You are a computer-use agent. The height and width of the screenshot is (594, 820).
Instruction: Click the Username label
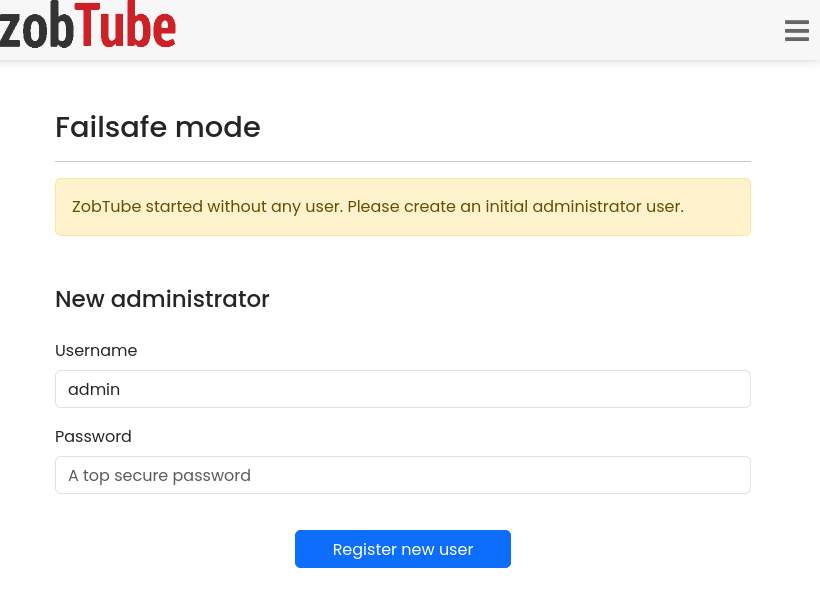tap(96, 351)
